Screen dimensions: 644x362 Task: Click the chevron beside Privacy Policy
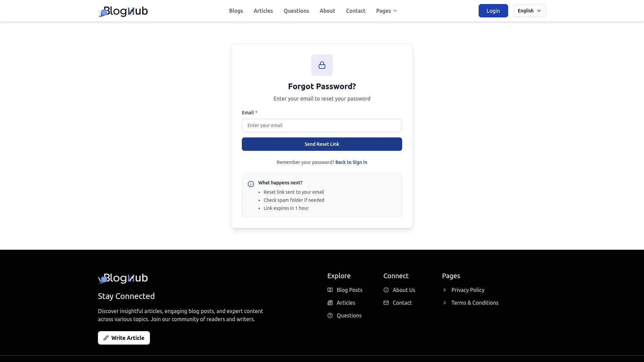(445, 290)
